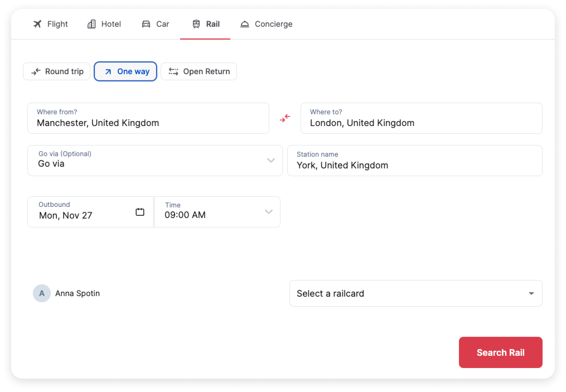Choose the Open Return trip option
566x392 pixels.
pos(199,71)
